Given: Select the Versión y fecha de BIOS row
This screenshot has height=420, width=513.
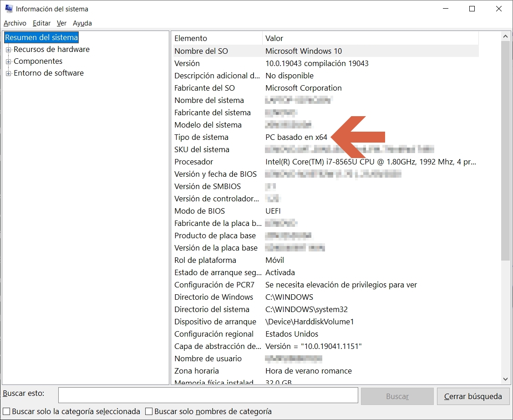Looking at the screenshot, I should click(x=326, y=174).
